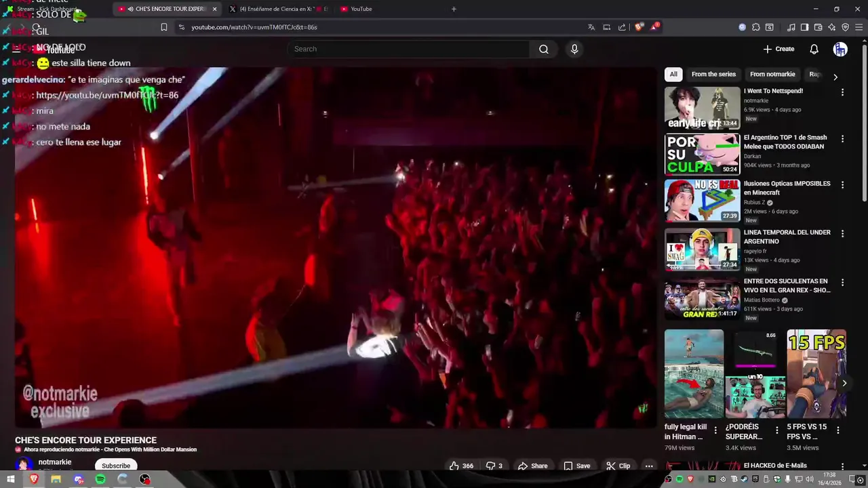Open the Brave Wallet icon

click(818, 27)
